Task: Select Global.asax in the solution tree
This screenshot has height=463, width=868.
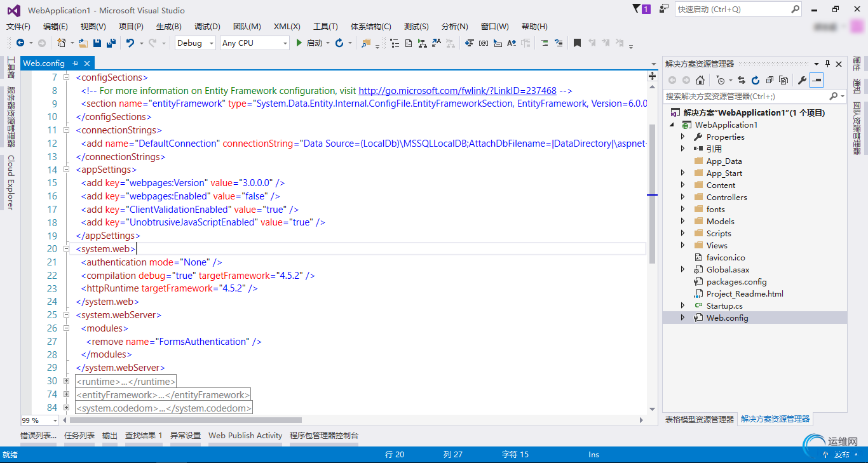Action: pyautogui.click(x=728, y=269)
